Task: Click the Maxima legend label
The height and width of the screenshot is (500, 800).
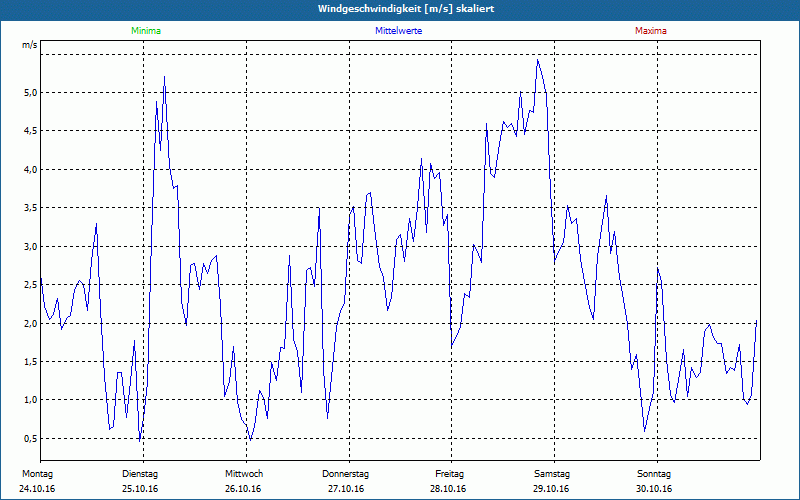Action: pos(651,31)
